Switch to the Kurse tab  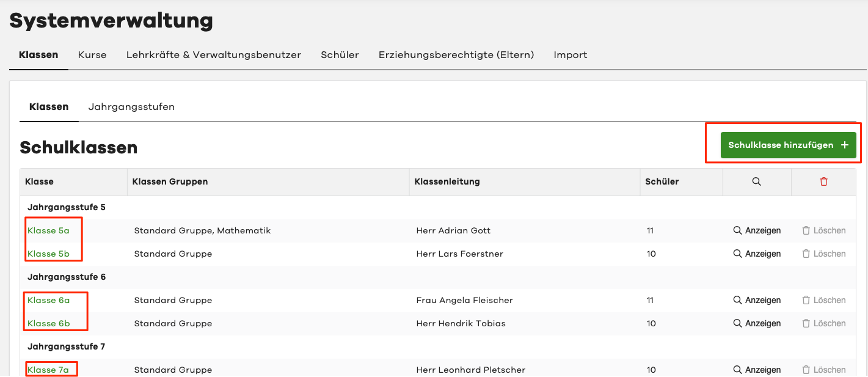click(92, 54)
